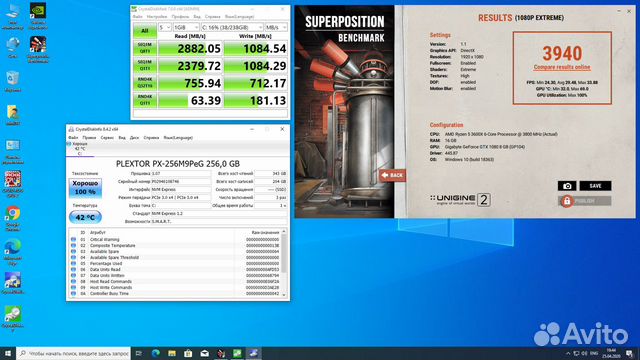Screen dimensions: 640x360
Task: Click the 181.13 write result cell
Action: [256, 100]
